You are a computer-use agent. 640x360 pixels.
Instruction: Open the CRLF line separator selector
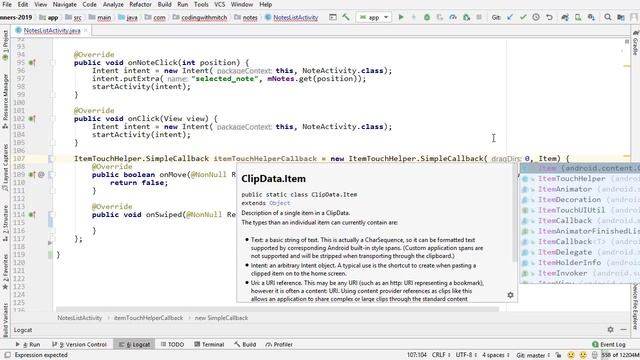[441, 355]
